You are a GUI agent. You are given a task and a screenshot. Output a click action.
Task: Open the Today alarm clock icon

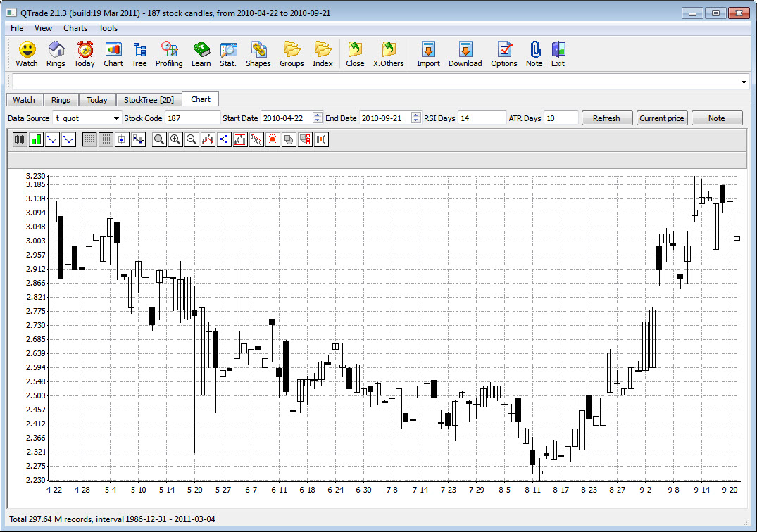pyautogui.click(x=85, y=53)
